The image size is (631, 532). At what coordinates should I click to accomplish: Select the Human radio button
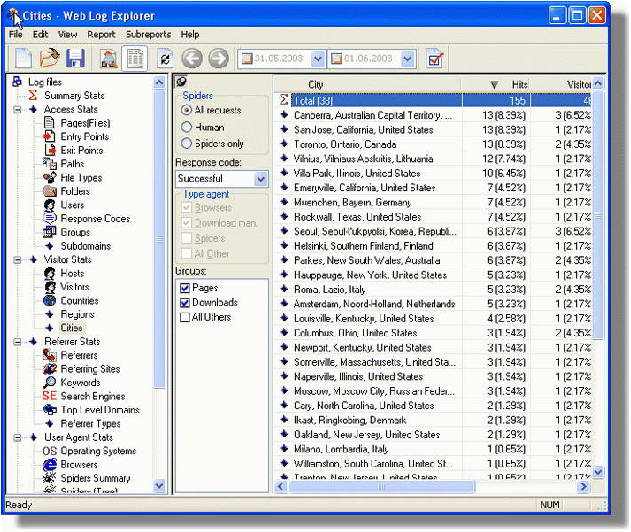186,127
